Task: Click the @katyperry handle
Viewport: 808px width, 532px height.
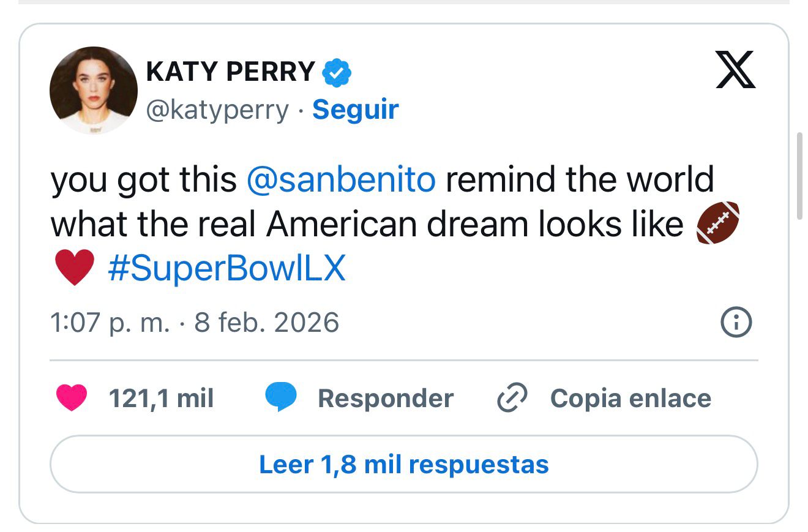Action: tap(217, 110)
